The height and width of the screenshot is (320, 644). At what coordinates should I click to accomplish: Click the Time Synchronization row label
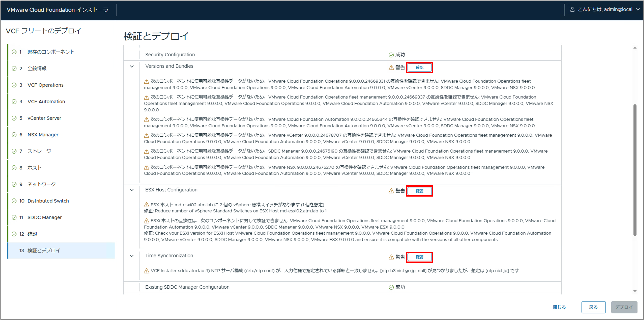point(169,256)
